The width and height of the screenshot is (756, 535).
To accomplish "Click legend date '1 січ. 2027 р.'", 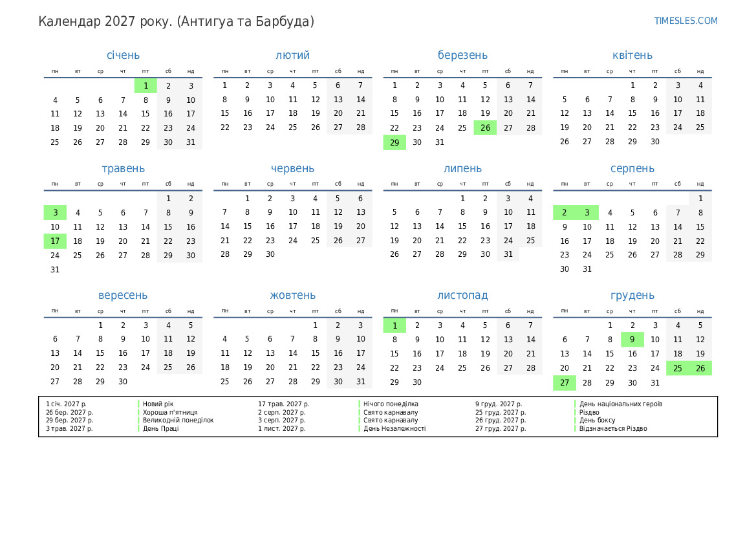I will pos(66,404).
